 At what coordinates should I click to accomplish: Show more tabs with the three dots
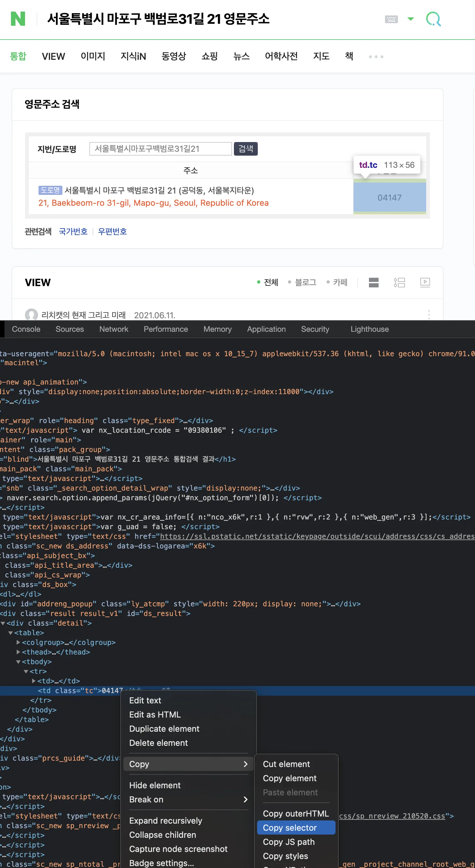click(x=376, y=57)
